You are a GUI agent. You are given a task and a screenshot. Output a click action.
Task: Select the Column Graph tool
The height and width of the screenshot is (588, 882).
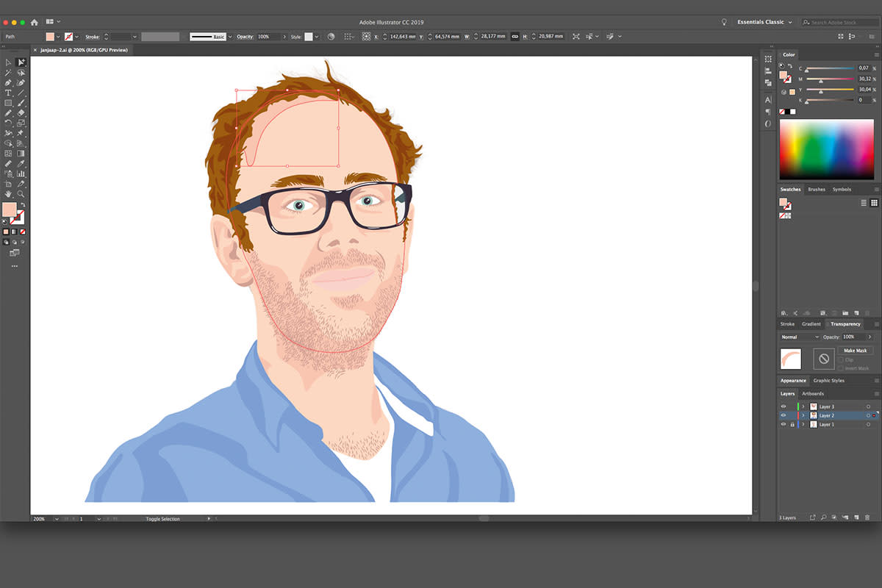pyautogui.click(x=21, y=173)
